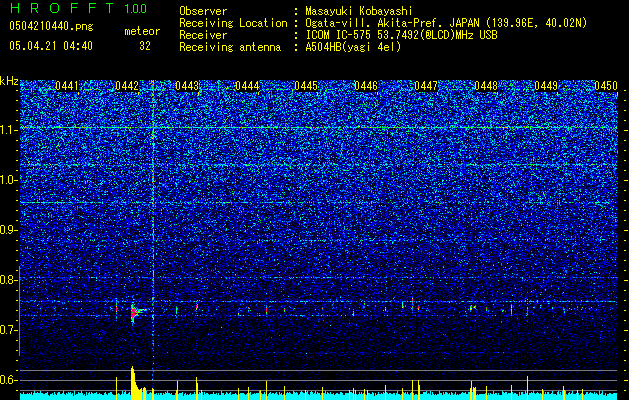Click the meteor label

click(x=142, y=31)
